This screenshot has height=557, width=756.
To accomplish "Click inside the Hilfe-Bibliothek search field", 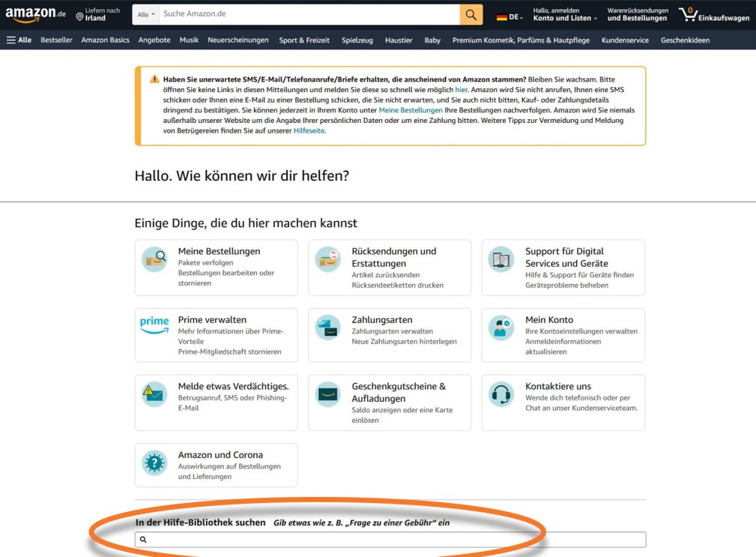I will click(390, 539).
